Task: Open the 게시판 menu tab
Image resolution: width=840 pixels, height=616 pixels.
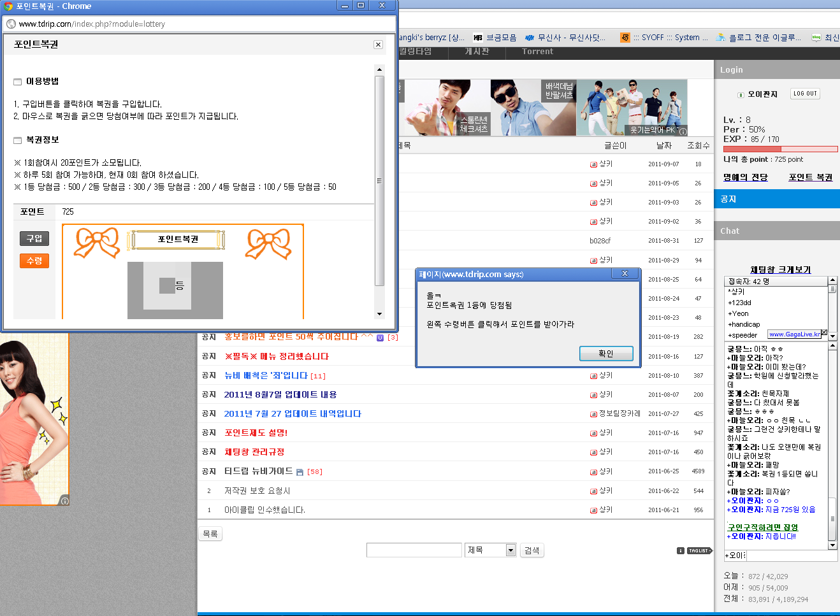Action: coord(477,52)
